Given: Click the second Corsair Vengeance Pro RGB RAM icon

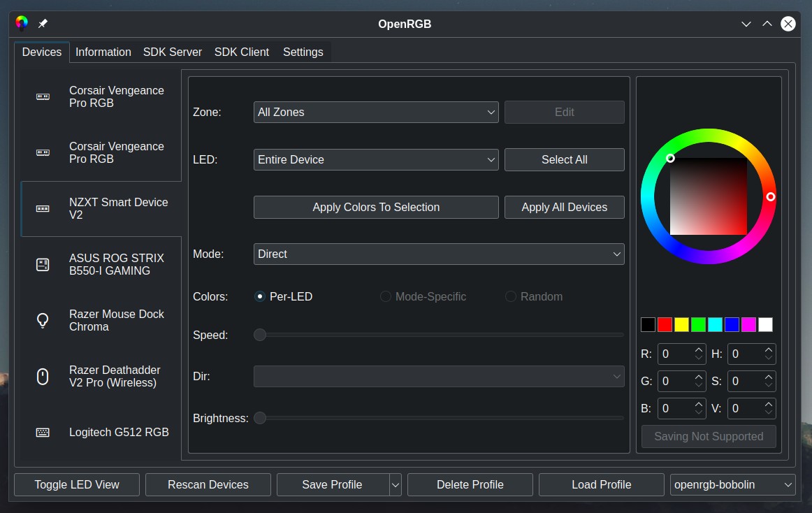Looking at the screenshot, I should pyautogui.click(x=43, y=153).
